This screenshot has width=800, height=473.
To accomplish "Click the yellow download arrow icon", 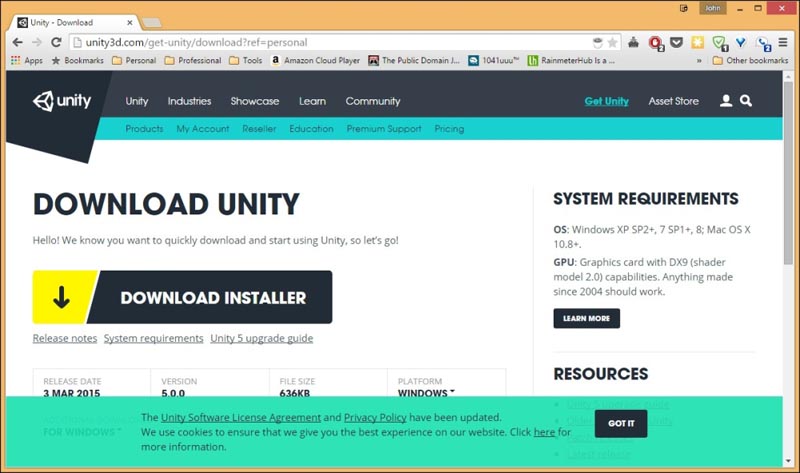I will (61, 297).
